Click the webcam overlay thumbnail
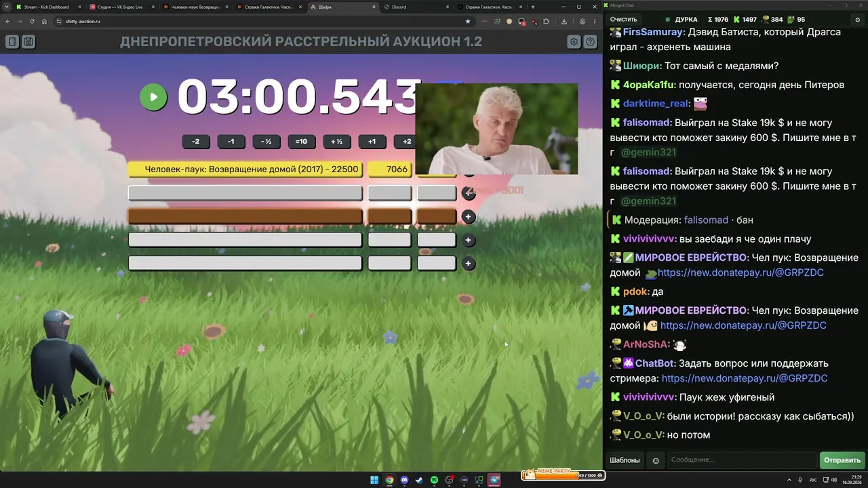Image resolution: width=868 pixels, height=488 pixels. [x=496, y=129]
